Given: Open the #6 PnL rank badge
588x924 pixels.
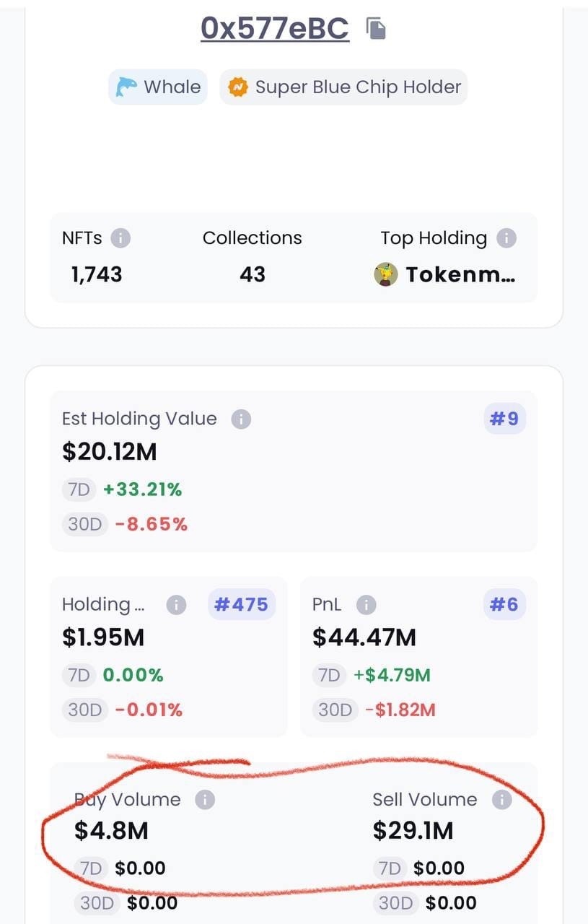Looking at the screenshot, I should coord(504,604).
